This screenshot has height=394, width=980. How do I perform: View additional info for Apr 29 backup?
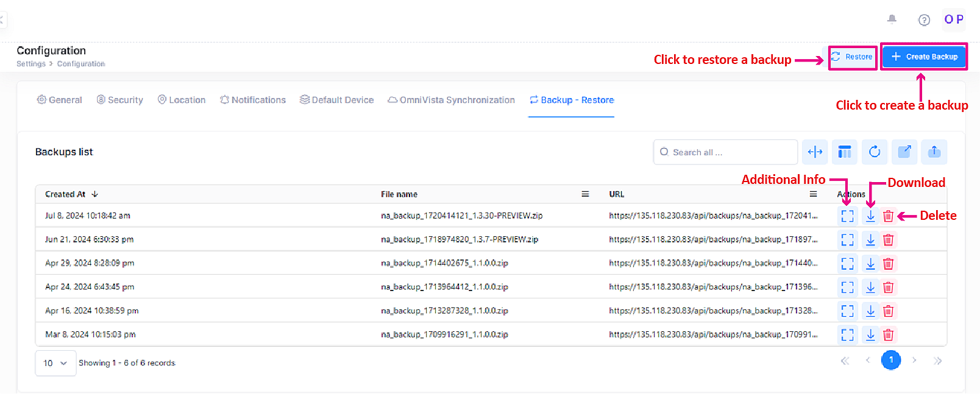[x=847, y=264]
